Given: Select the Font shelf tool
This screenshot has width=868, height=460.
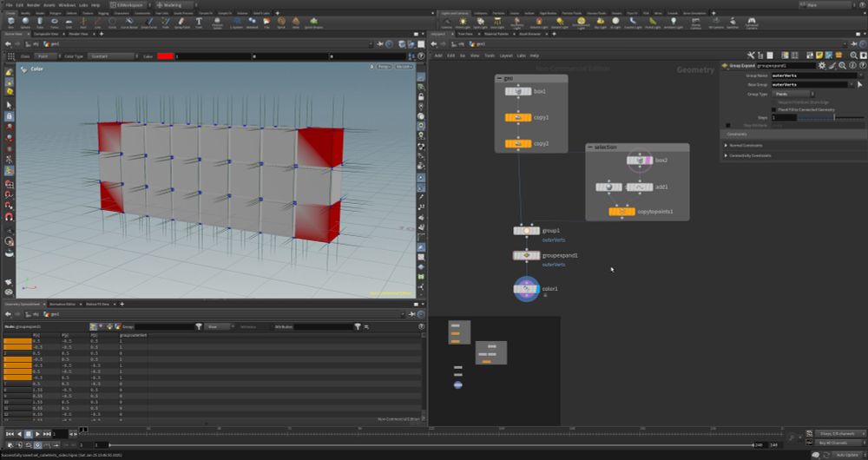Looking at the screenshot, I should [199, 23].
